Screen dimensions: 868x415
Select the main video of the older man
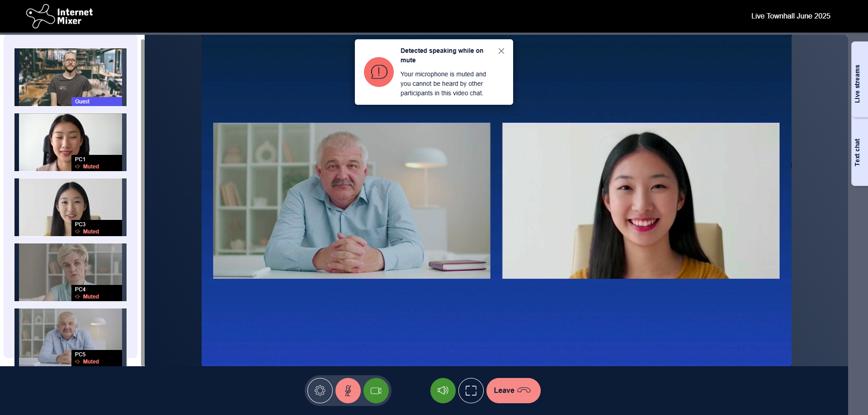point(352,201)
